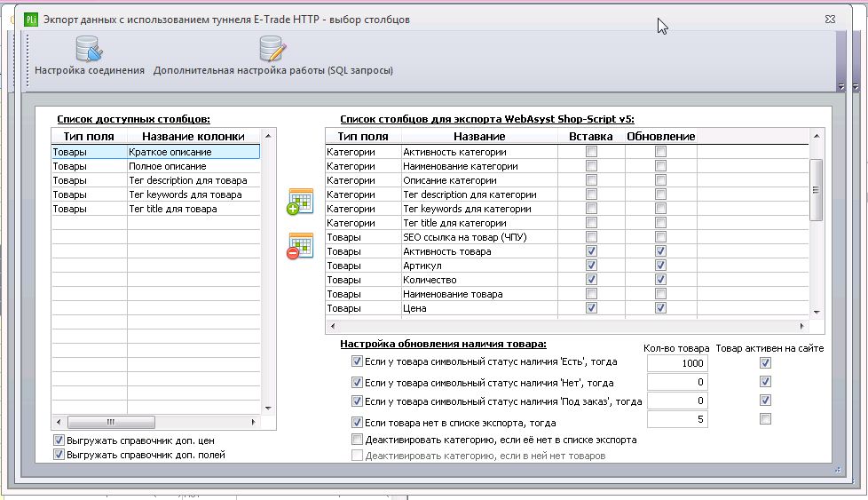The image size is (868, 500).
Task: Toggle 'Если товара нет в списке экспорта' checkbox
Action: (x=357, y=423)
